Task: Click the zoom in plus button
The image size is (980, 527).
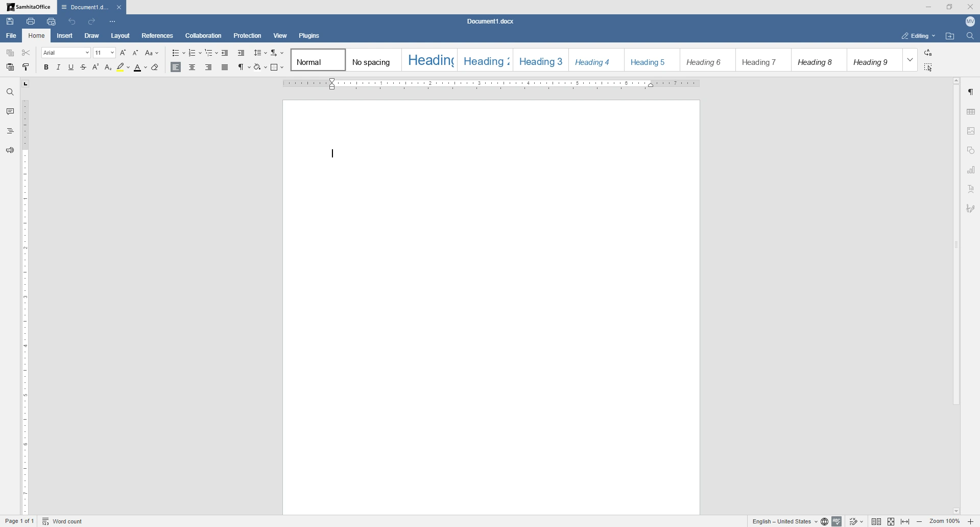Action: 971,521
